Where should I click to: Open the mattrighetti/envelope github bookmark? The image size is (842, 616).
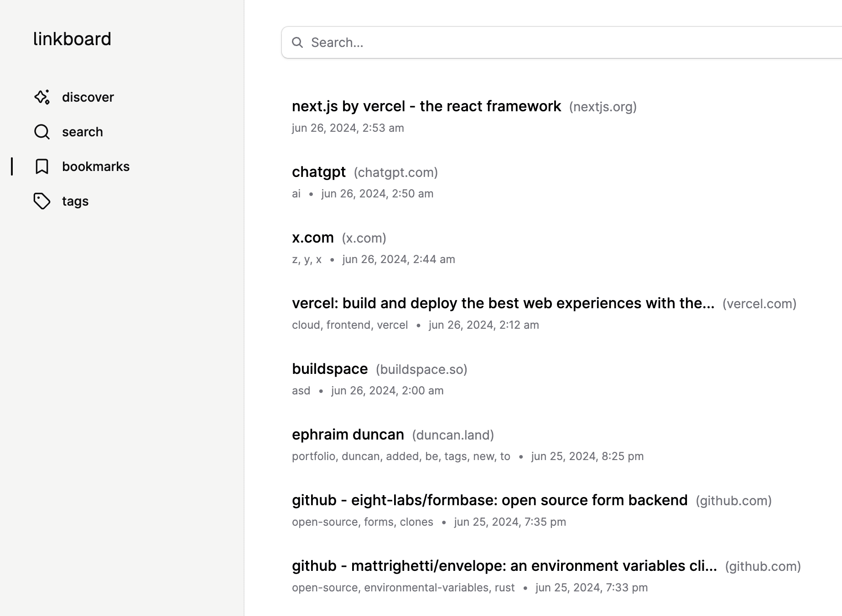coord(504,566)
